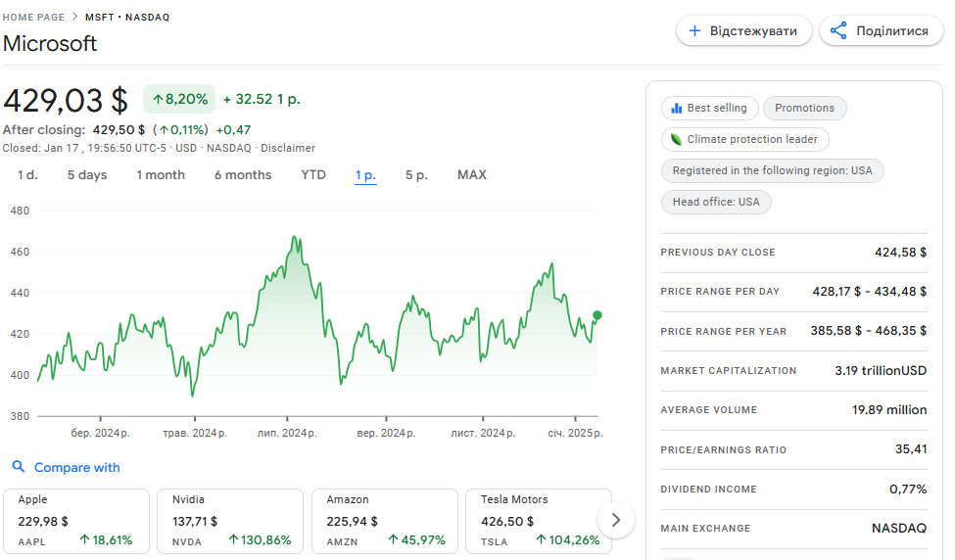Open the MSFT · NASDAQ breadcrumb

(127, 17)
